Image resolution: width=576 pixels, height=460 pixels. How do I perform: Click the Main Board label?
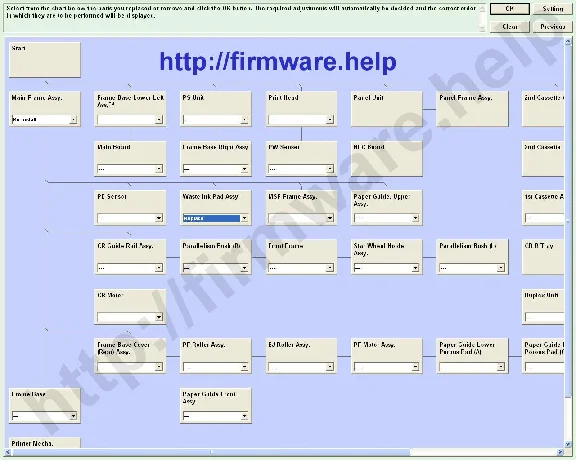pos(114,147)
